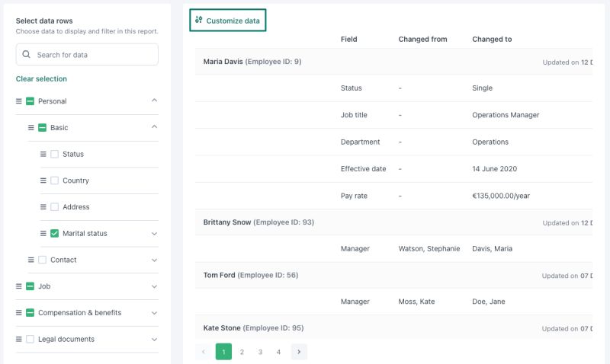Click the Clear selection link
This screenshot has height=364, width=610.
(x=41, y=78)
